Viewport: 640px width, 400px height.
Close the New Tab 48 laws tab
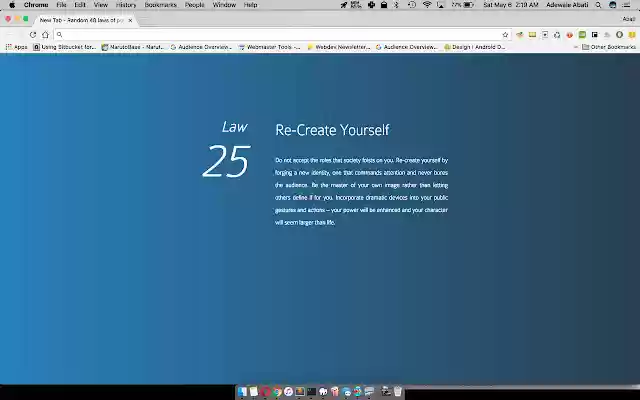[x=130, y=20]
